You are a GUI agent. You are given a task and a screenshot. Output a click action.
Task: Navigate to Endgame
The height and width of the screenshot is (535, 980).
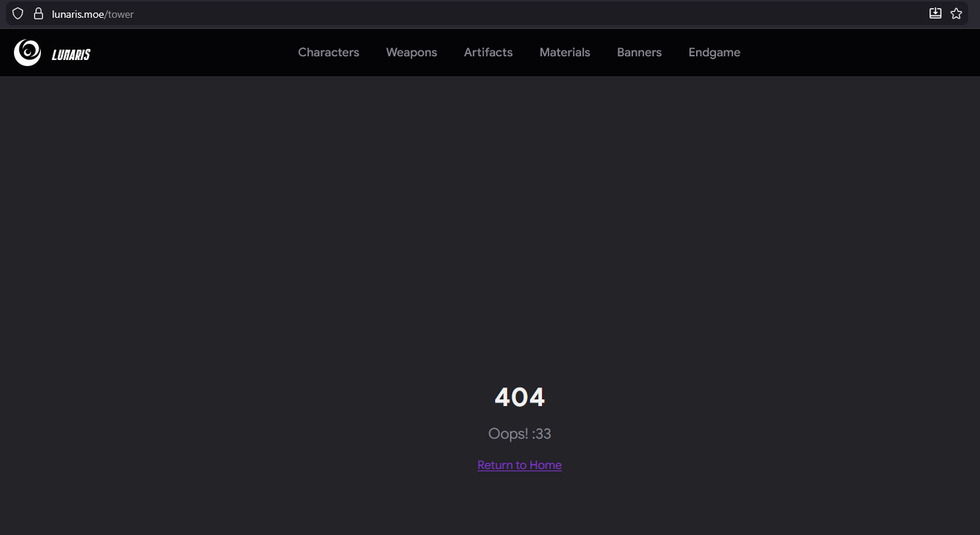click(715, 53)
